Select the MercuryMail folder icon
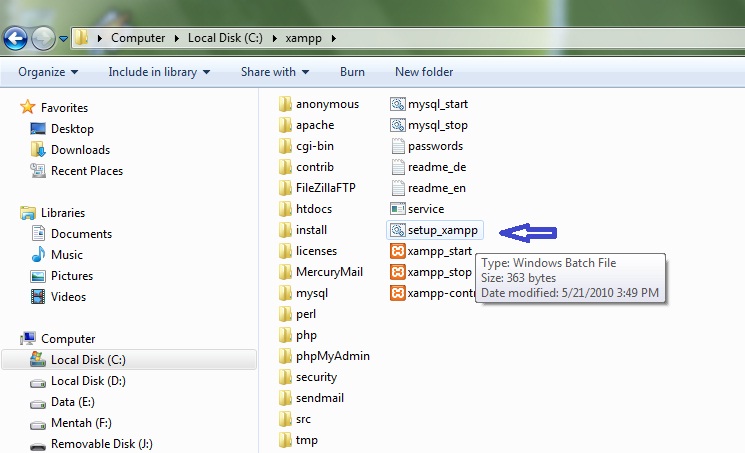 (285, 271)
